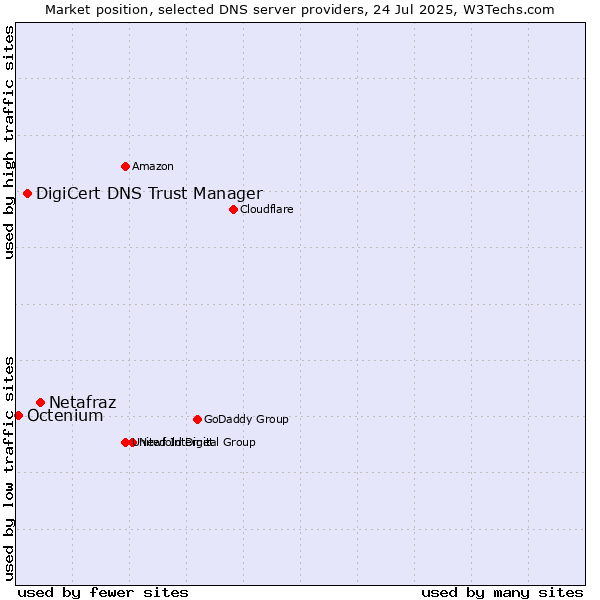600x600 pixels.
Task: Select the DigiCert DNS Trust Manager label
Action: click(x=149, y=194)
